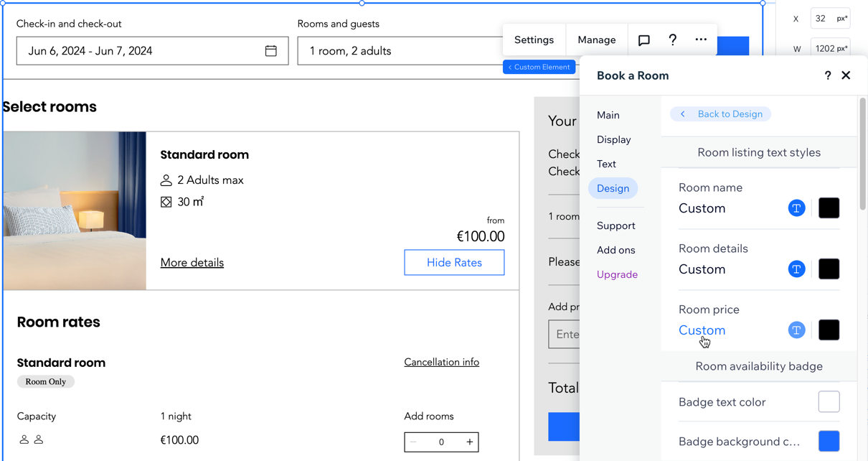The image size is (868, 461).
Task: Click the Add rooms quantity value
Action: pos(441,442)
